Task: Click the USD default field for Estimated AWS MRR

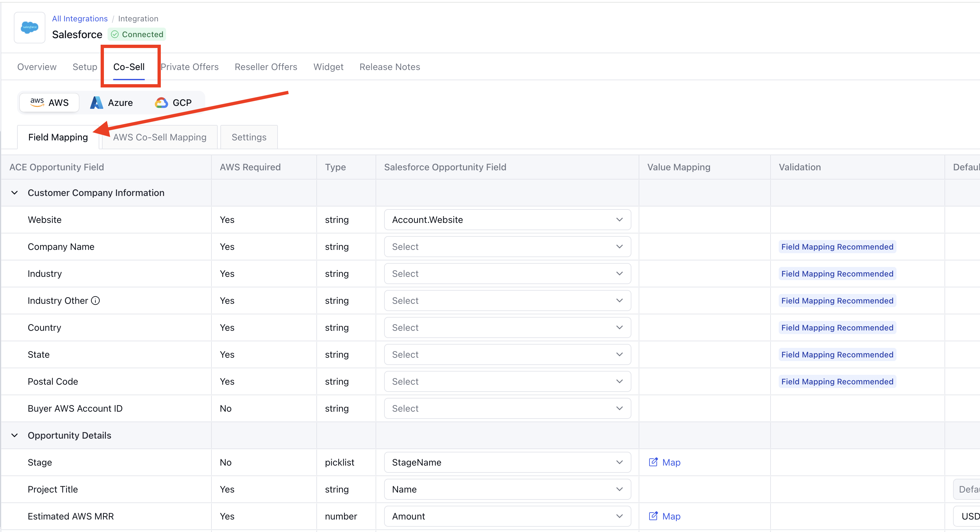Action: pyautogui.click(x=966, y=517)
